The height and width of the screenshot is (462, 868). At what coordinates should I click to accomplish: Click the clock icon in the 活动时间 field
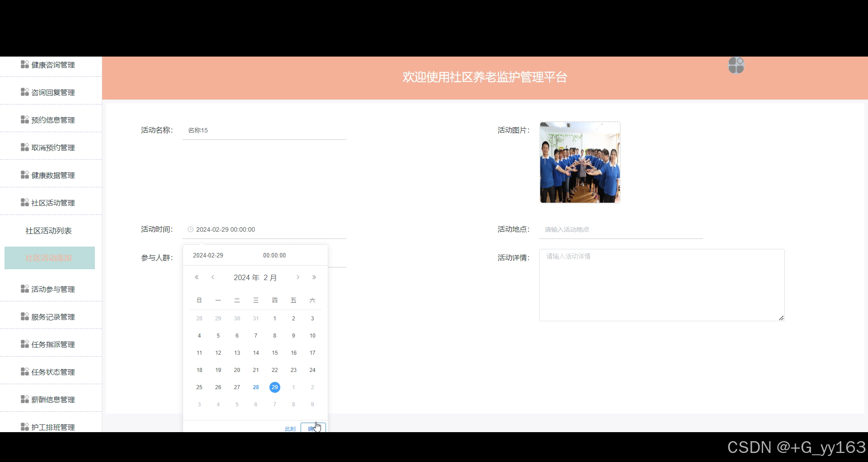pyautogui.click(x=190, y=229)
